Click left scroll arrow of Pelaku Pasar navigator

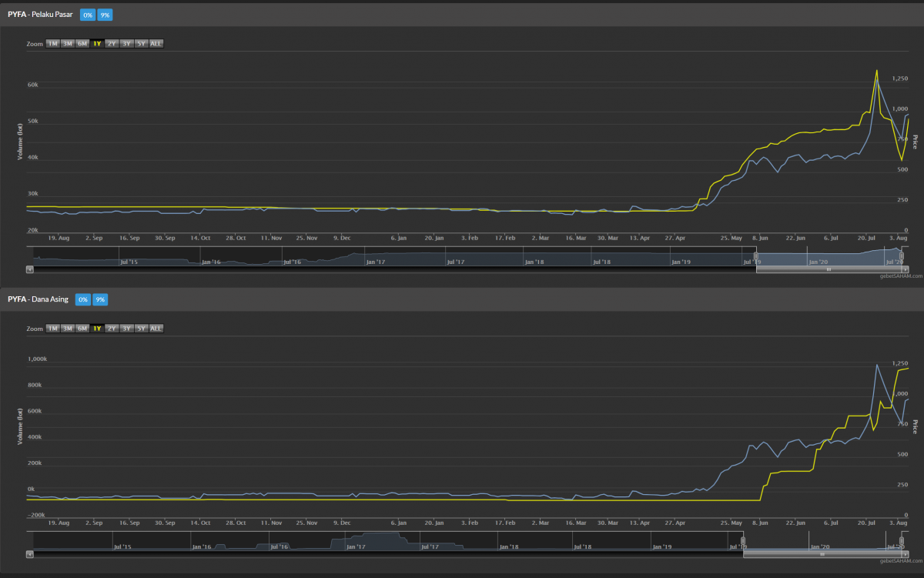(30, 269)
